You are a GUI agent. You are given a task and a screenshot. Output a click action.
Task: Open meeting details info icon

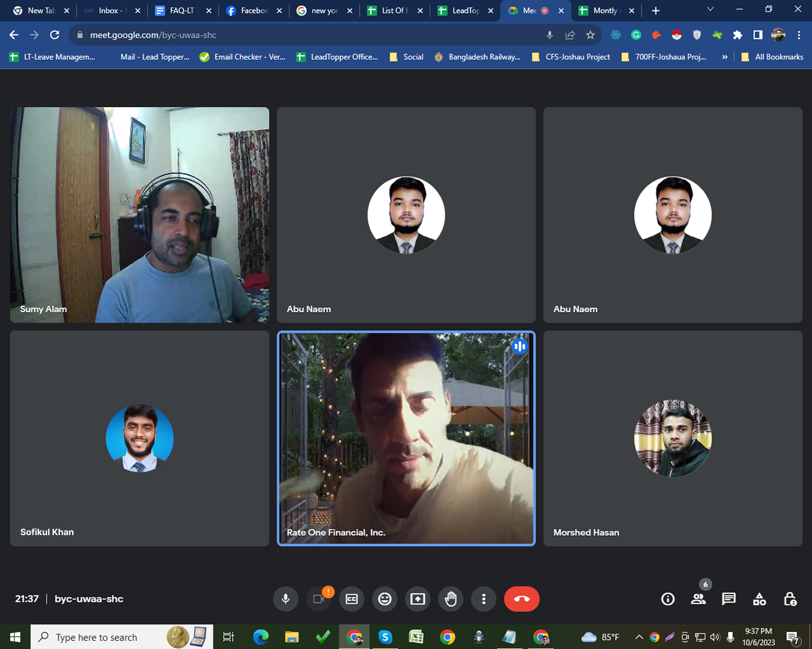668,599
